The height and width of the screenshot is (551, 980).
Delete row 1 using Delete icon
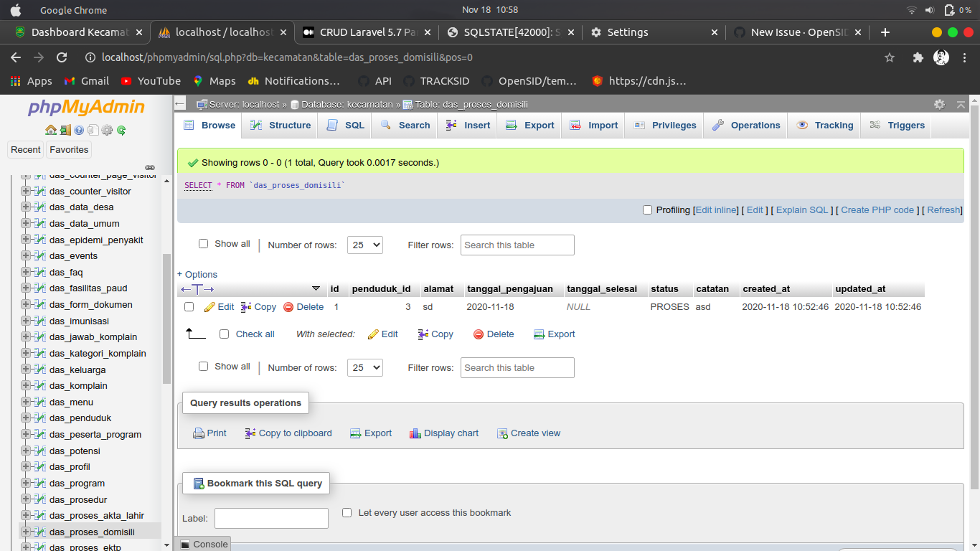[x=289, y=306]
